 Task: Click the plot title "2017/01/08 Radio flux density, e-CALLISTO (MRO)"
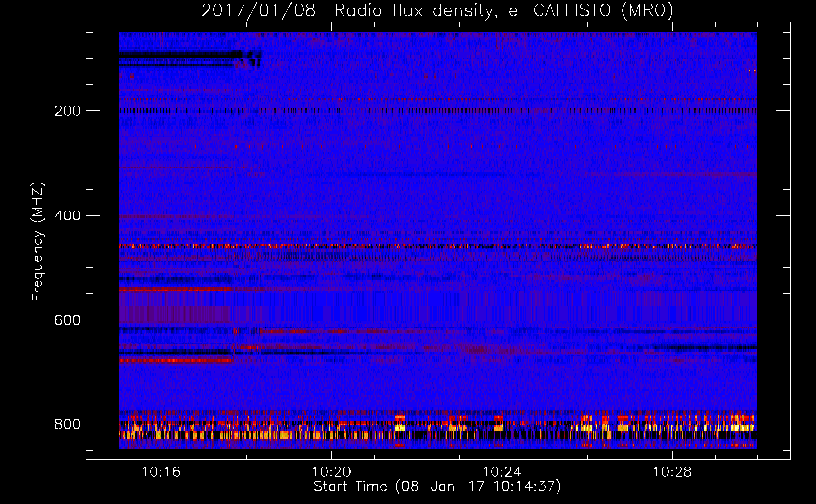click(x=437, y=10)
